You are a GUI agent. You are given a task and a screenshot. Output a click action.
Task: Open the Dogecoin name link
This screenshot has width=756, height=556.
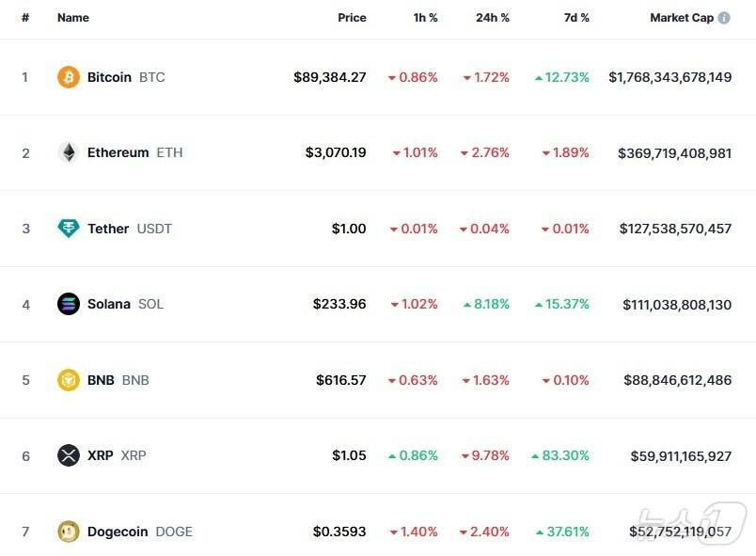[118, 532]
